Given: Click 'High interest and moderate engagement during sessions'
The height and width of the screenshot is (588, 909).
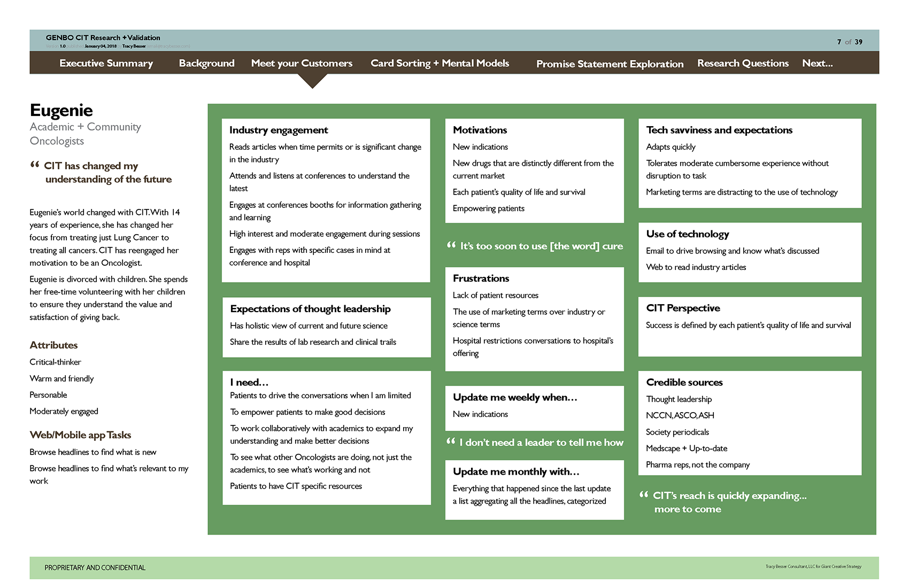Looking at the screenshot, I should 325,234.
